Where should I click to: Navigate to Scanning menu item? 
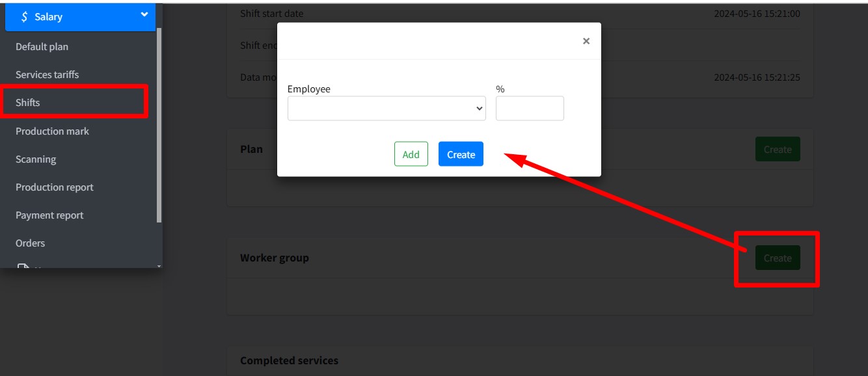(36, 159)
